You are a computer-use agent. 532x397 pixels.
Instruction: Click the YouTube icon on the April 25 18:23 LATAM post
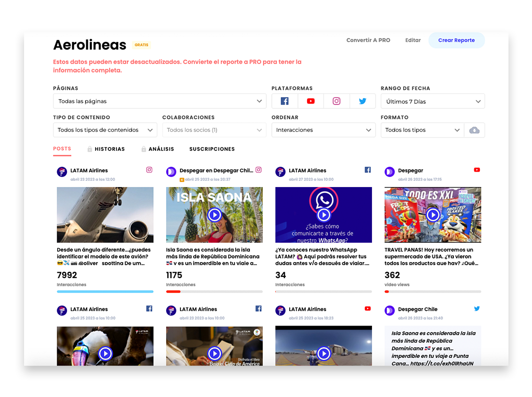coord(368,309)
